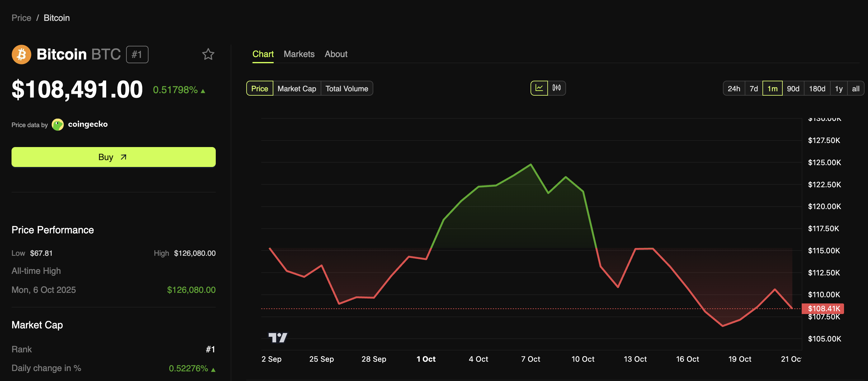Switch to candlestick chart view icon
The height and width of the screenshot is (381, 868).
556,88
